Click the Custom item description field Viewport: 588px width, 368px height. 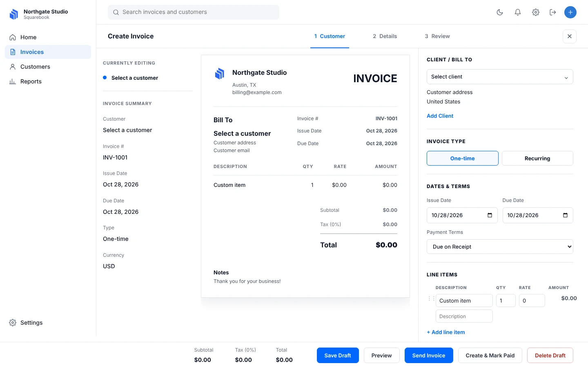464,301
